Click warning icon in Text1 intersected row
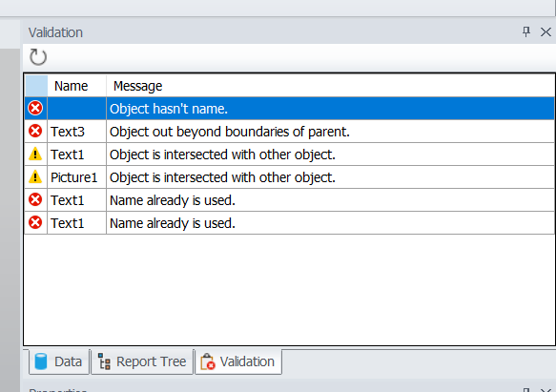Image resolution: width=556 pixels, height=392 pixels. coord(35,154)
